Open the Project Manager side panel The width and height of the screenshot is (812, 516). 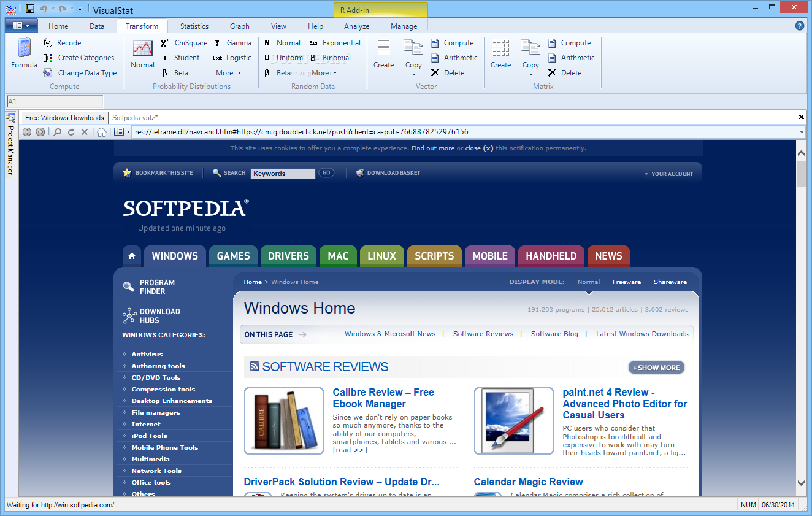pos(10,145)
